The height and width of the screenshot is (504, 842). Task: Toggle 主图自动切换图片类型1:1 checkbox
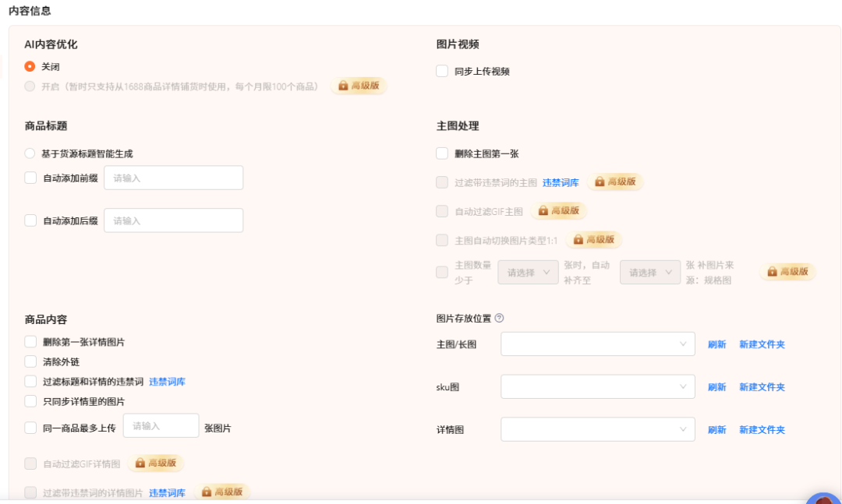click(x=442, y=240)
